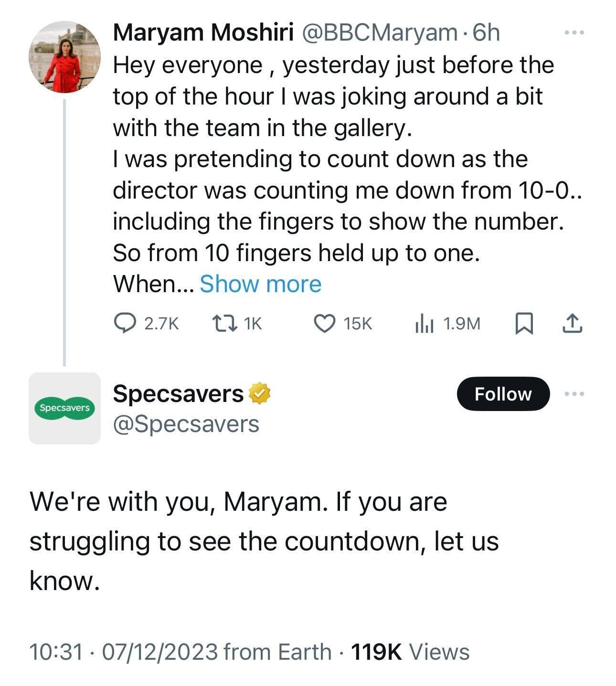Viewport: 616px width, 686px height.
Task: Open more options on Specsavers tweet
Action: (x=574, y=394)
